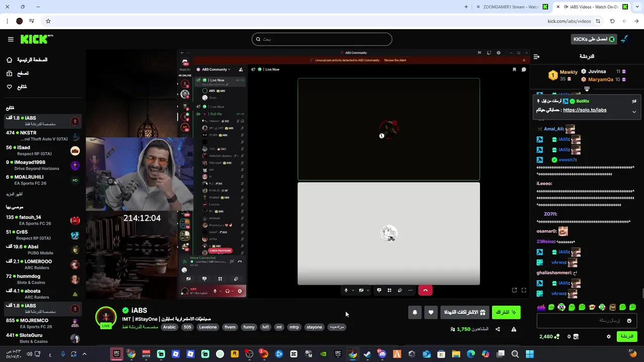Collapse the chat panel arrow icon

click(536, 57)
